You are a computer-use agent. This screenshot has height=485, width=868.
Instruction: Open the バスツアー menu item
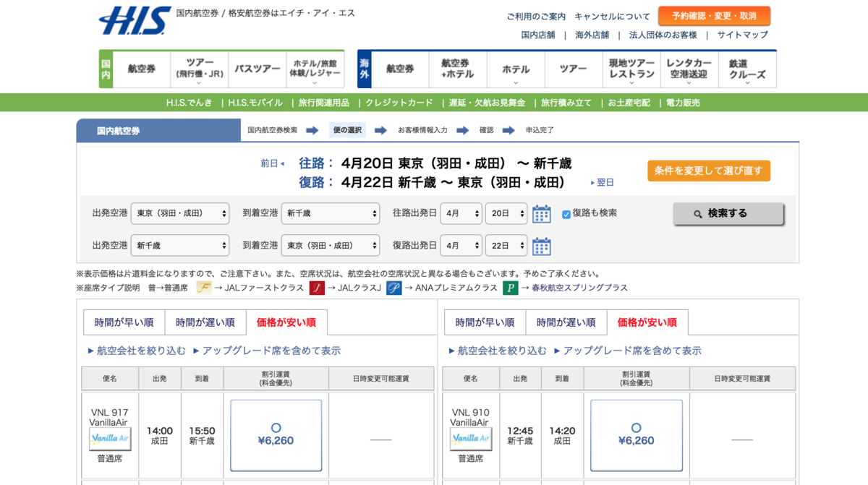point(258,69)
